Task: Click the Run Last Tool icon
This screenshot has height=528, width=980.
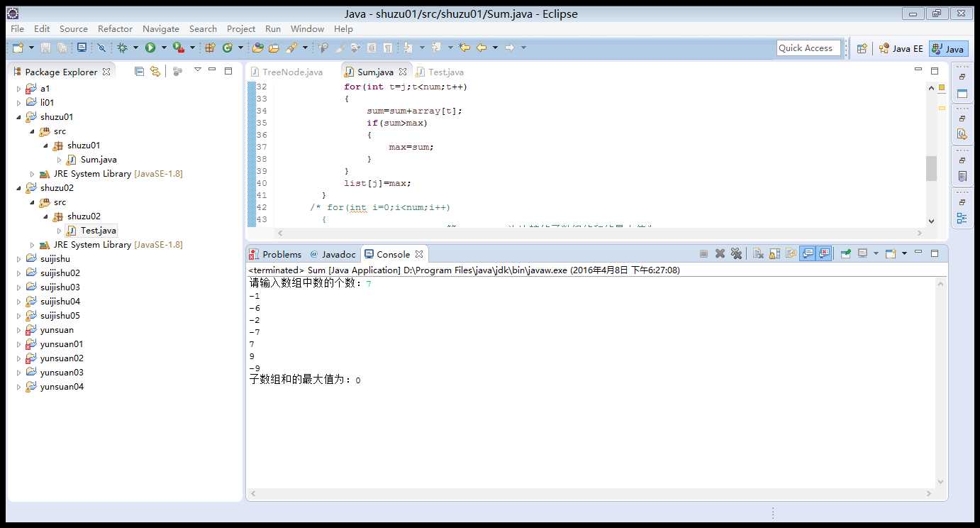Action: point(178,48)
